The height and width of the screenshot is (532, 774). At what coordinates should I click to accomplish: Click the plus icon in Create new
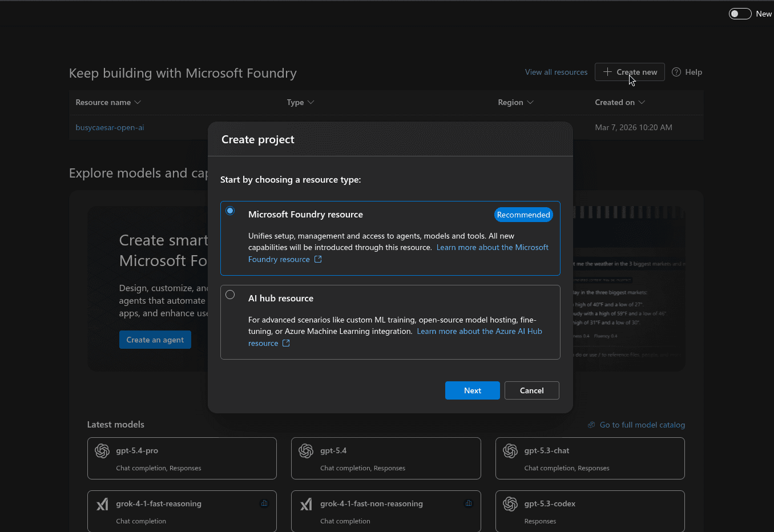(607, 72)
